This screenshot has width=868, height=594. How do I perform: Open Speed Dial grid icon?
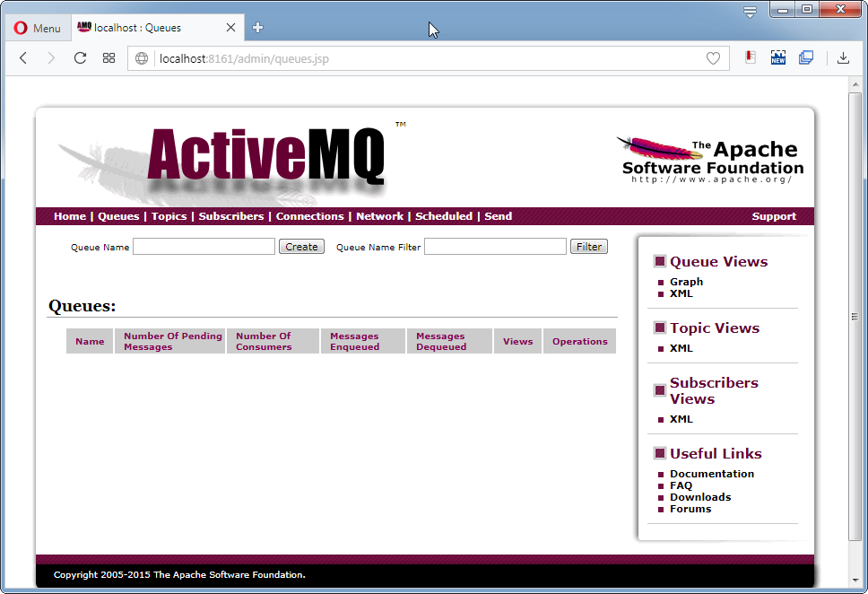(x=109, y=58)
